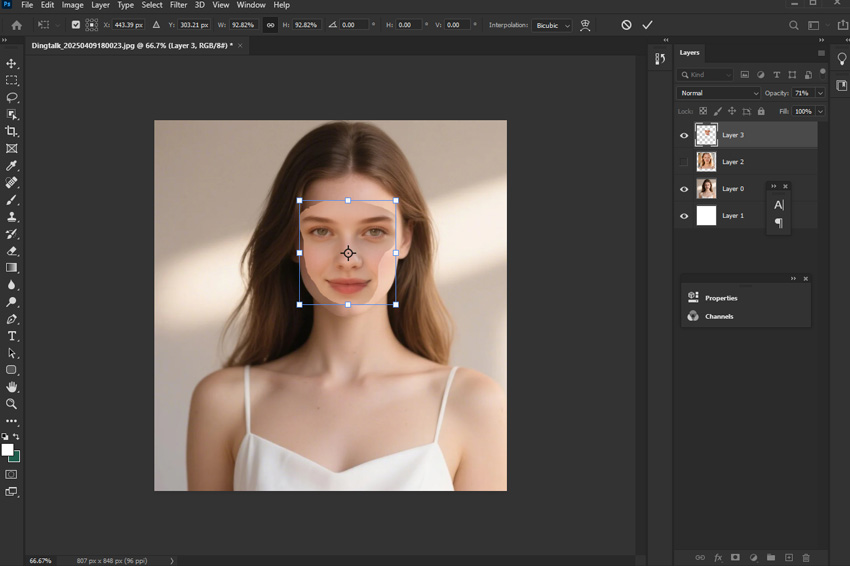
Task: Select the Move tool
Action: [11, 63]
